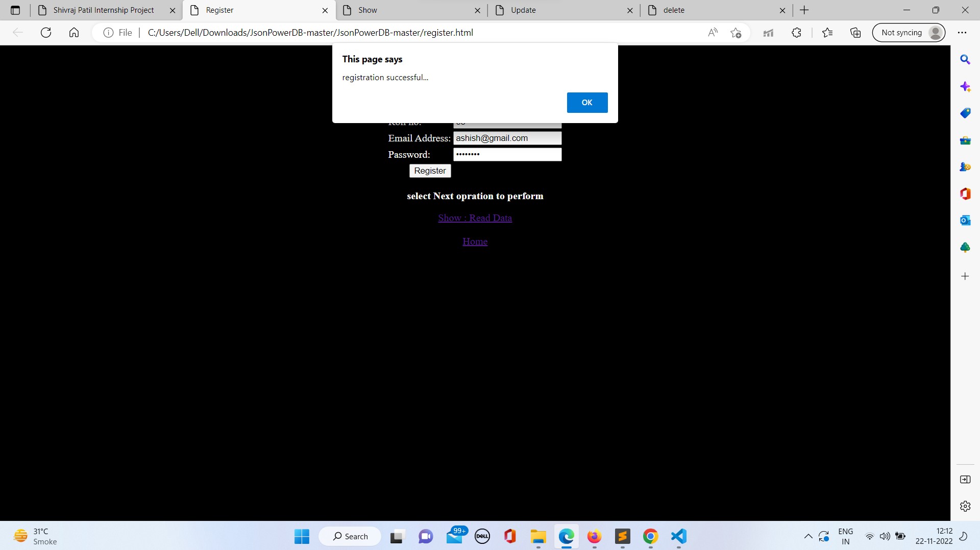
Task: Click the Email Address input field
Action: point(507,138)
